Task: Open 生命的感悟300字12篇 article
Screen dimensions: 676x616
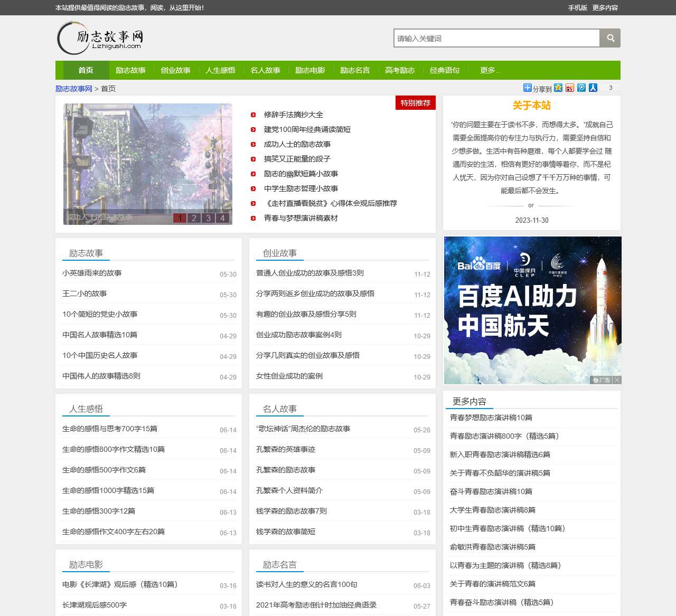Action: [99, 511]
